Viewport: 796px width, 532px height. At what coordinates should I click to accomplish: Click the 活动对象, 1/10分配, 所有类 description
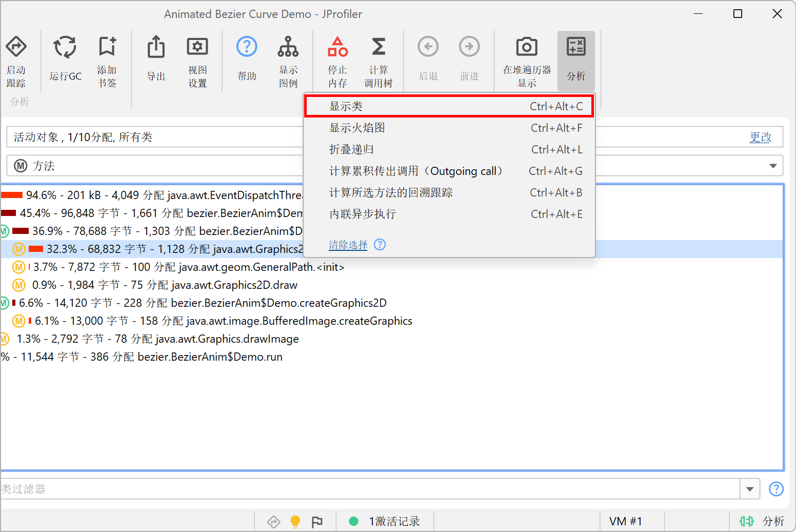(x=83, y=137)
